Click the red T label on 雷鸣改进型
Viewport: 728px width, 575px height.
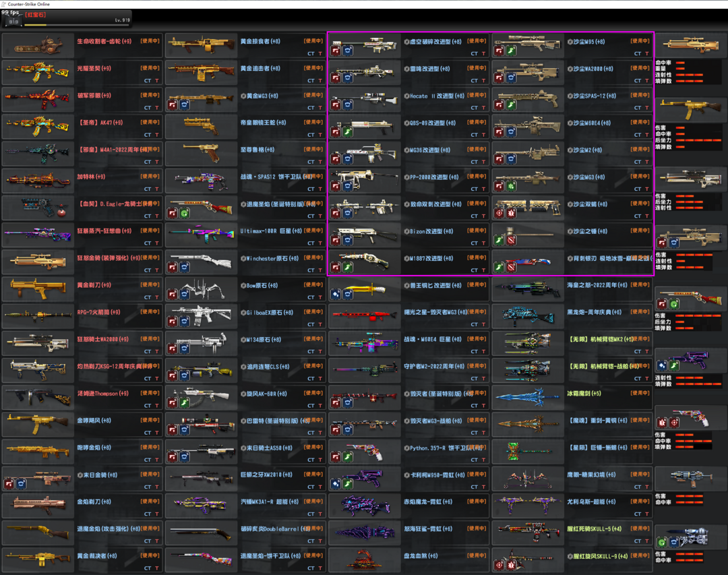click(x=484, y=80)
